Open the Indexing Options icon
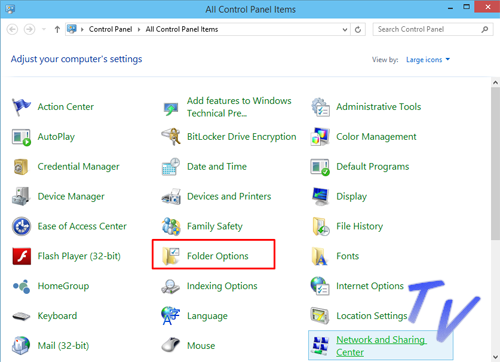 (x=171, y=286)
